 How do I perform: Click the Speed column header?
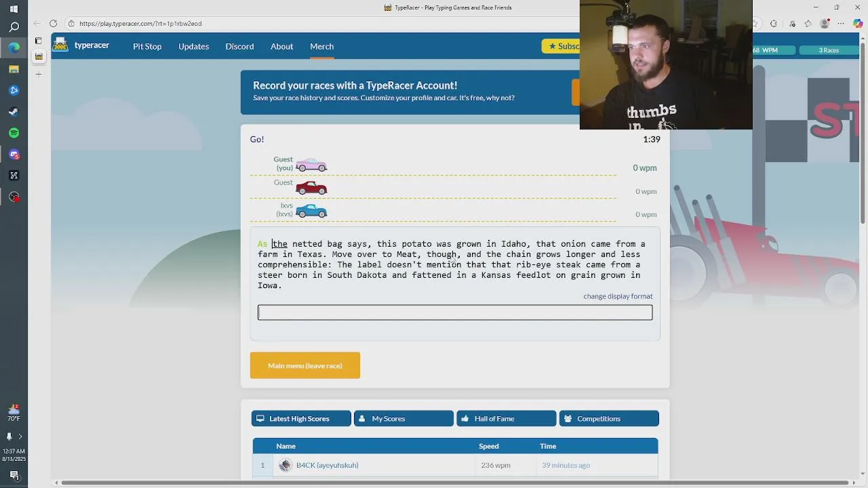[x=488, y=447]
